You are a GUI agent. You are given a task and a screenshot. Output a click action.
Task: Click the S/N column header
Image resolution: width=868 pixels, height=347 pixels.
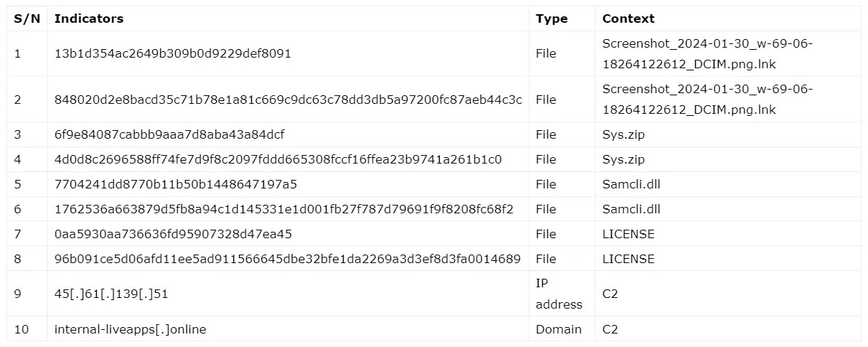coord(26,18)
